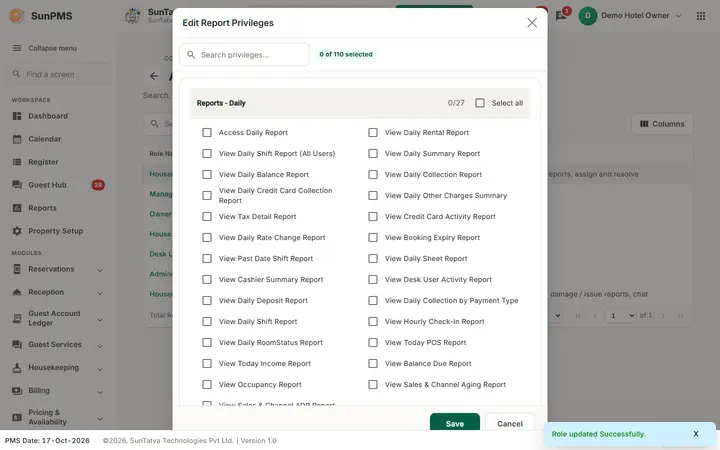Check View Credit Card Activity Report
The width and height of the screenshot is (720, 450).
click(373, 216)
